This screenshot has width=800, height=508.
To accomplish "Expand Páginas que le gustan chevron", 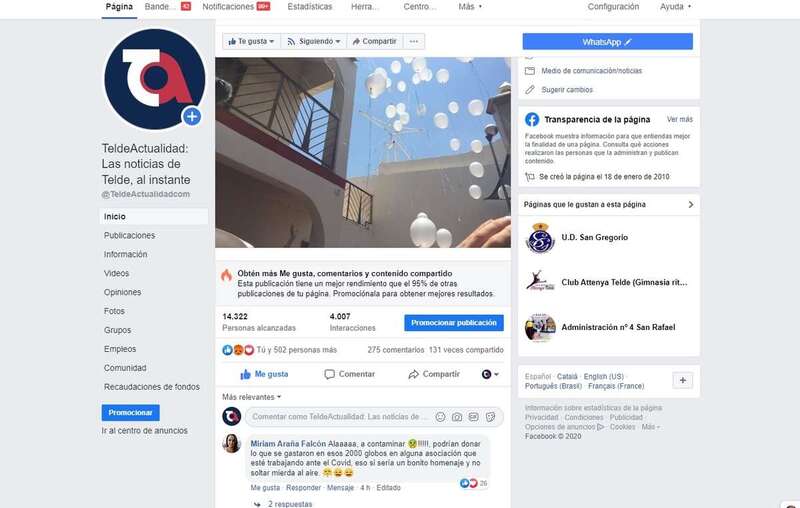I will [x=690, y=205].
